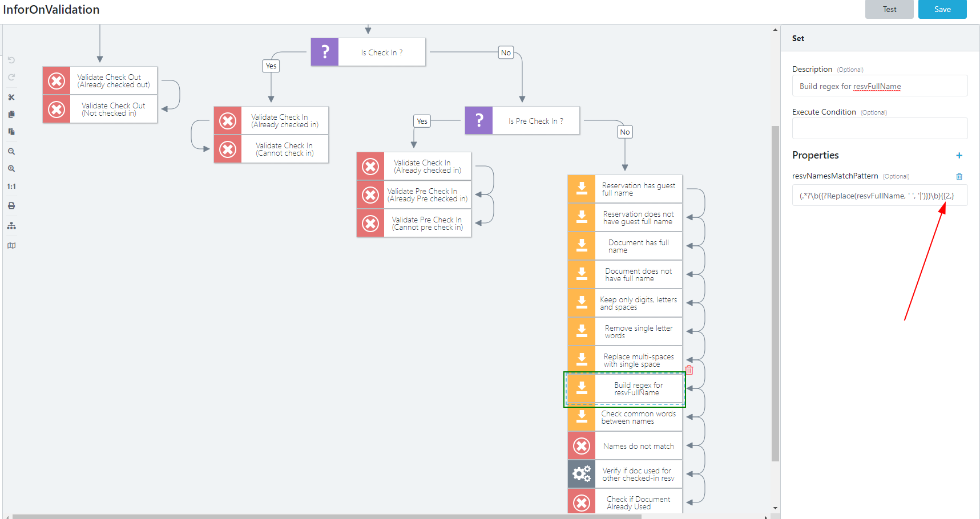Select the 'Names do not match' node
980x519 pixels.
(x=638, y=446)
